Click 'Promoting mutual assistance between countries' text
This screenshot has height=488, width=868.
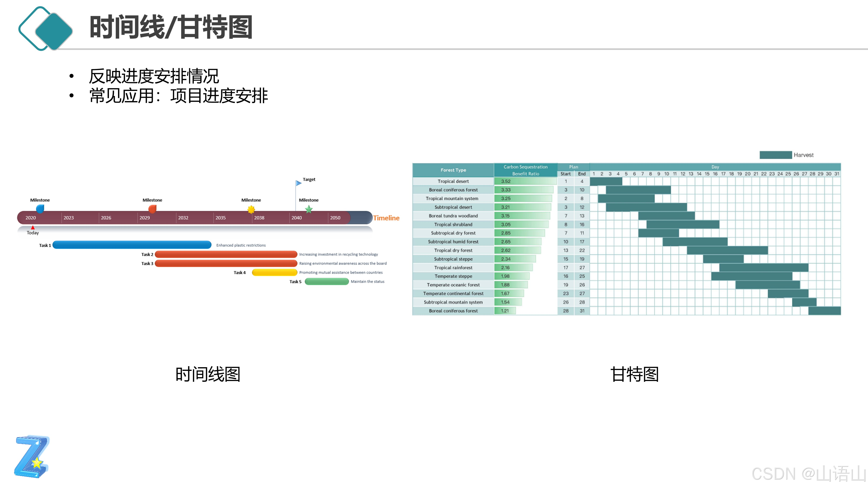(x=341, y=272)
